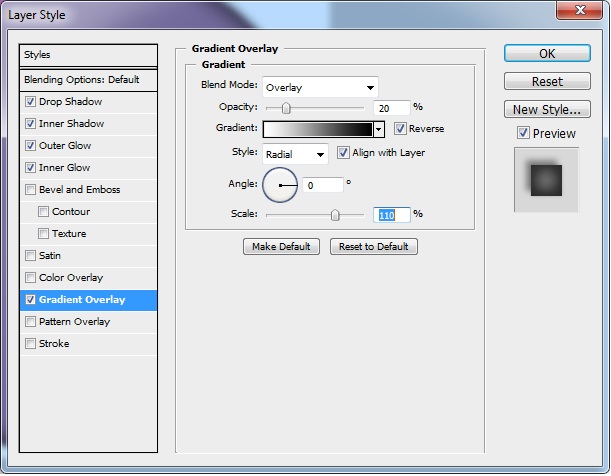Enable the Pattern Overlay checkbox
Image resolution: width=611 pixels, height=476 pixels.
30,322
